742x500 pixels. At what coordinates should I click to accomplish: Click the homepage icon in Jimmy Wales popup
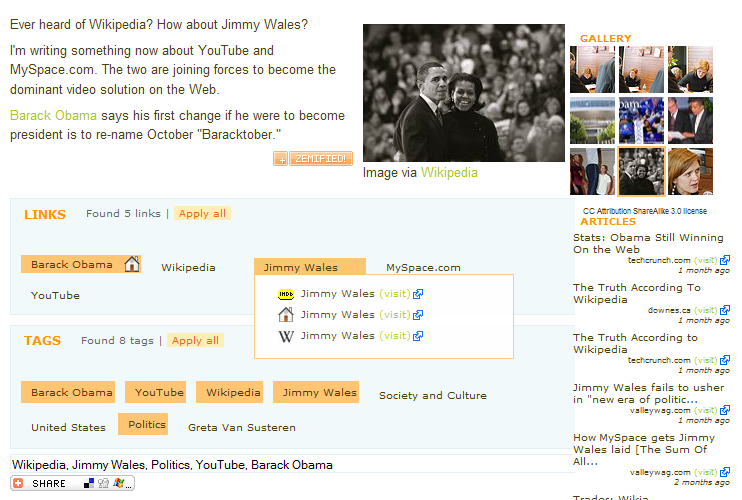285,315
